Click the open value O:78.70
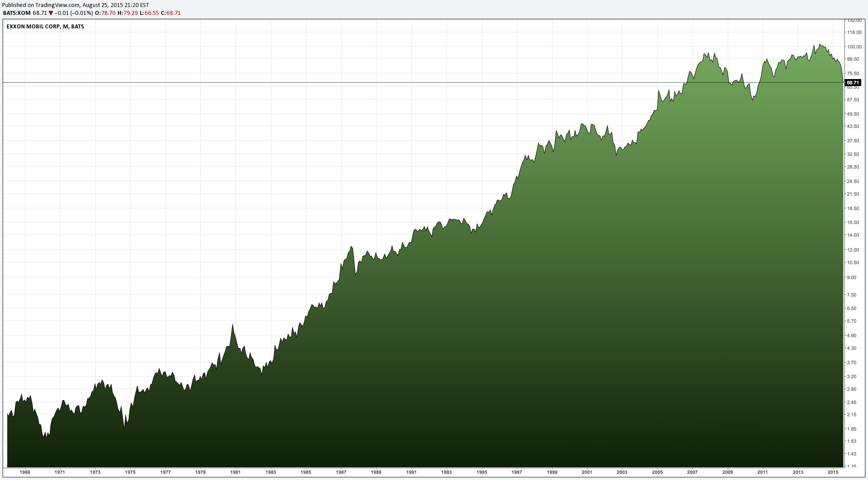 105,13
